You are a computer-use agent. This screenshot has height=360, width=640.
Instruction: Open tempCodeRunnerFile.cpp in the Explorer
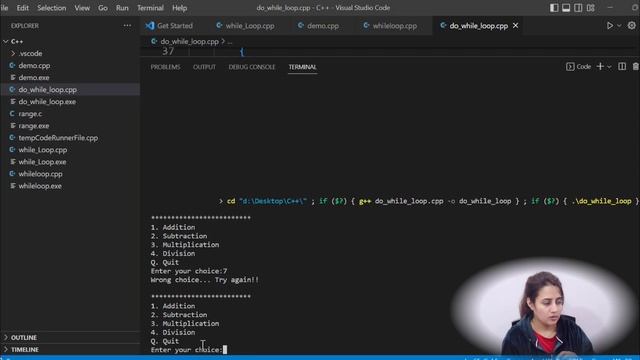point(58,138)
